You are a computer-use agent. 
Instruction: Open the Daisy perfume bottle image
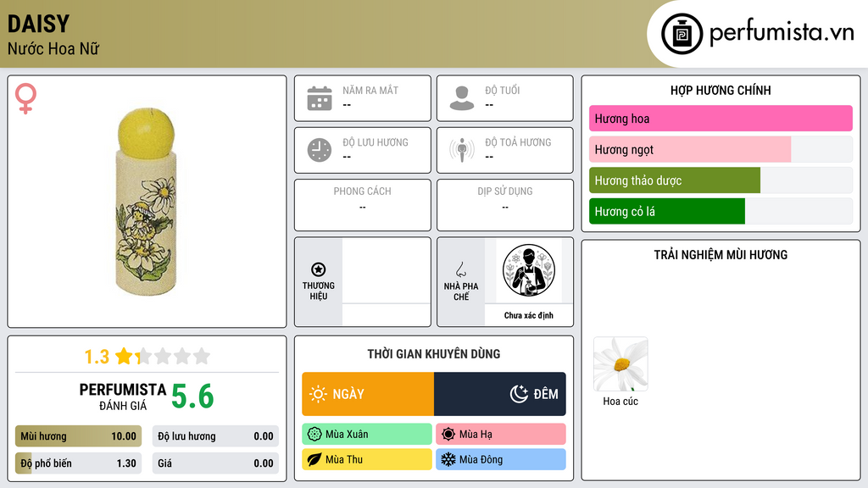point(146,202)
